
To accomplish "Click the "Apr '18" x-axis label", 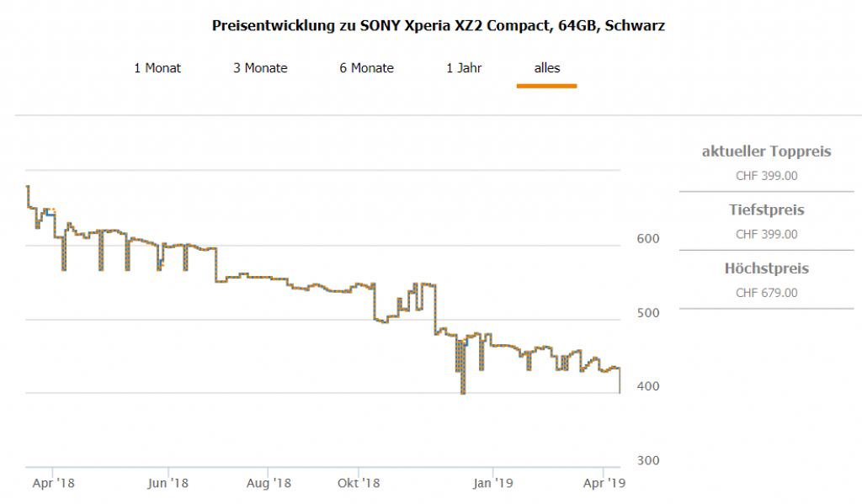I will [x=53, y=484].
